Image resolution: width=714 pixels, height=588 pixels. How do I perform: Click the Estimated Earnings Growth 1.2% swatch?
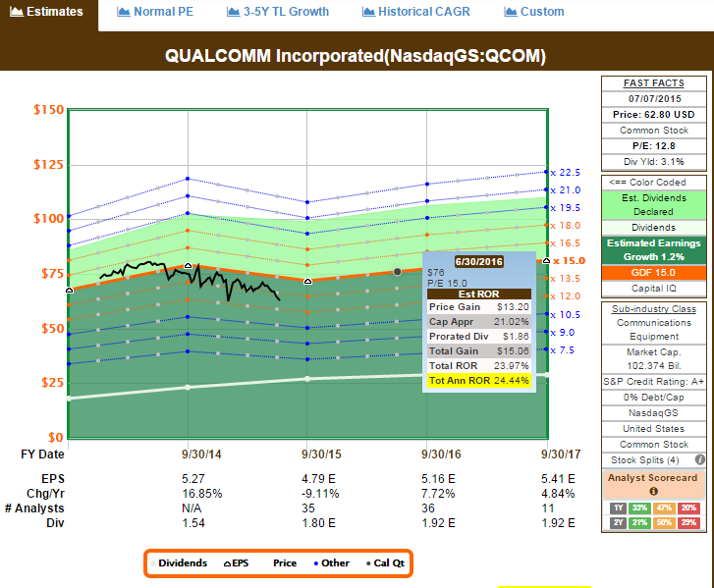653,250
